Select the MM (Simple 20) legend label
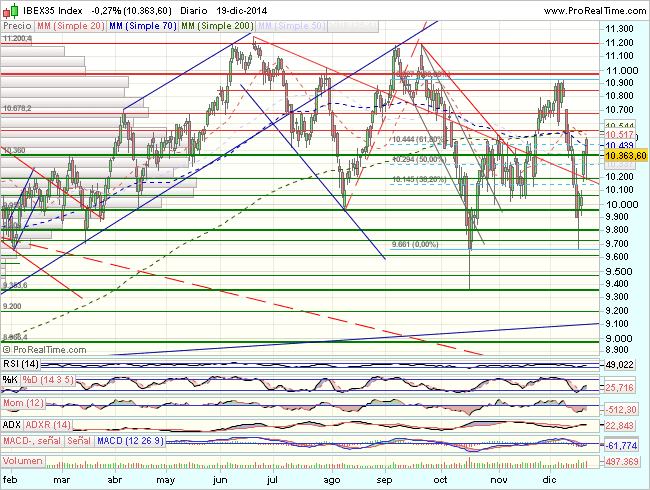 [x=70, y=26]
